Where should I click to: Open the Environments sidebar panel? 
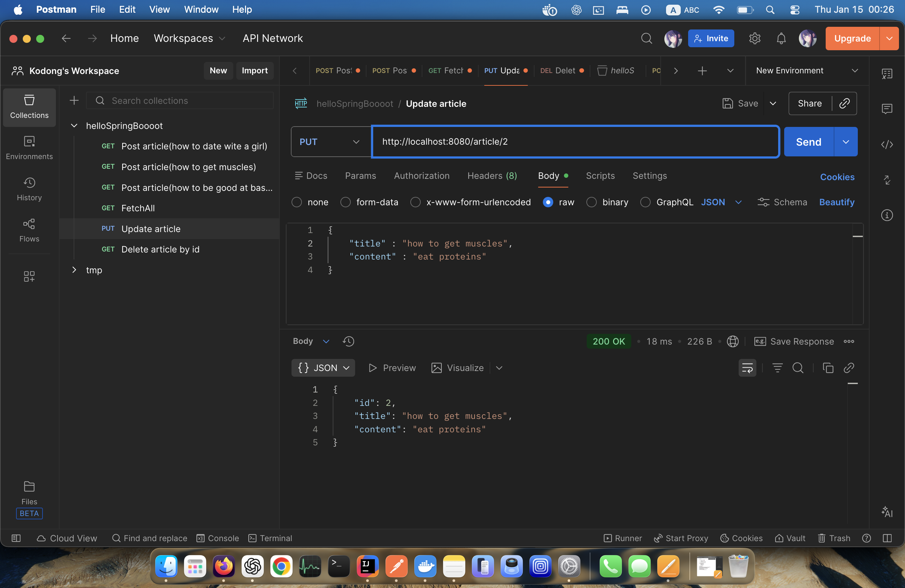pos(29,148)
